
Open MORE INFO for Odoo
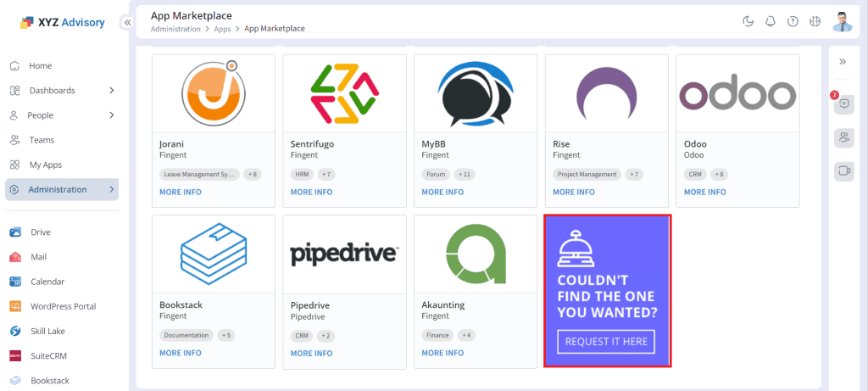(x=704, y=193)
